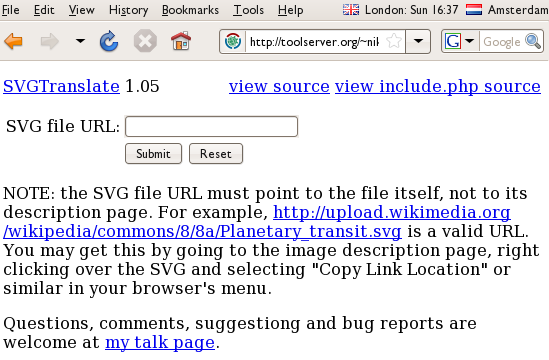Click the site favicon in the address bar

click(x=233, y=41)
